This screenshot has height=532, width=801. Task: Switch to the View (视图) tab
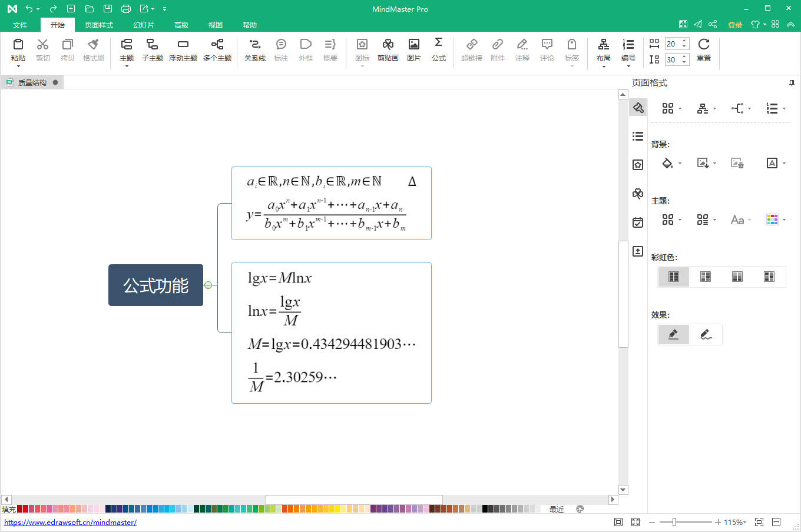click(x=216, y=25)
